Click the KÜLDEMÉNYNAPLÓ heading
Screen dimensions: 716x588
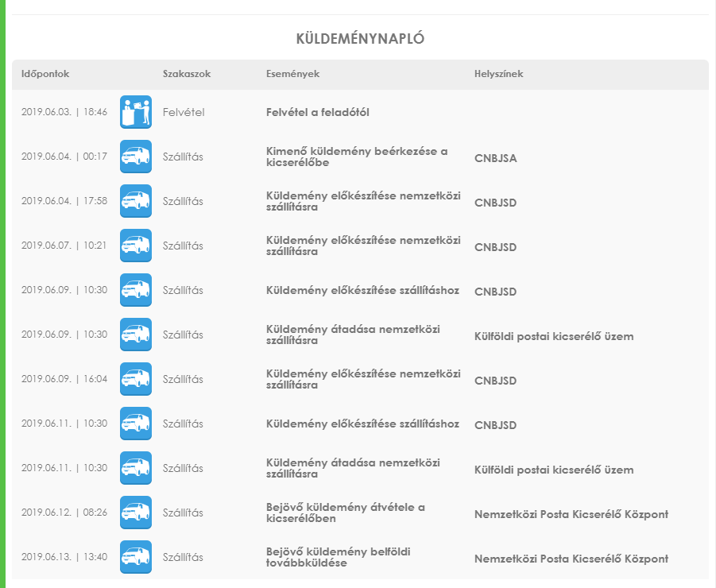pos(360,39)
